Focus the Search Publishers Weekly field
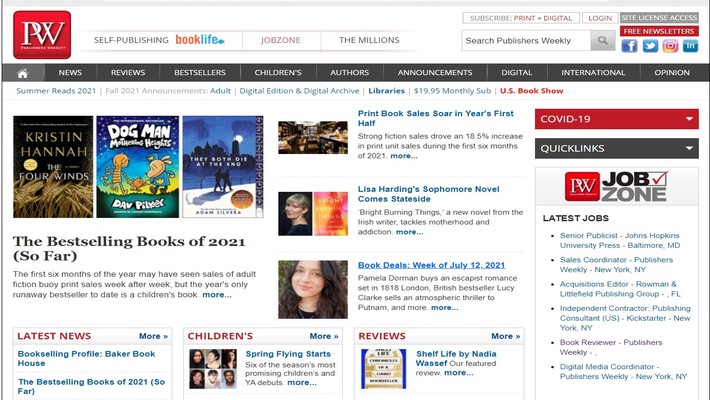 pyautogui.click(x=526, y=40)
